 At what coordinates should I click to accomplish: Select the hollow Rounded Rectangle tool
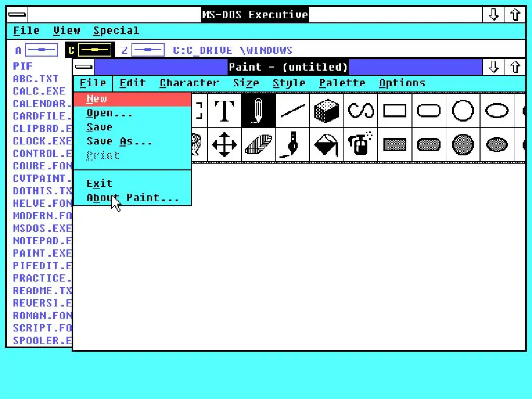[429, 111]
